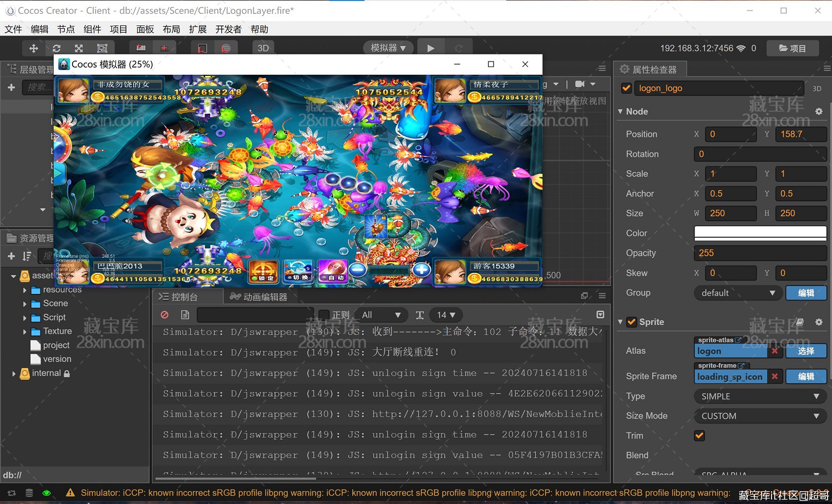Viewport: 832px width, 504px height.
Task: Adjust the Opacity field 255
Action: pyautogui.click(x=760, y=253)
